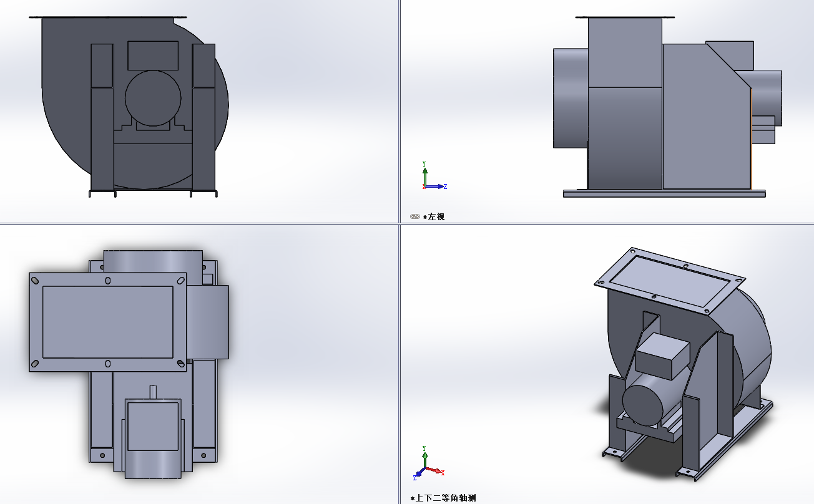Select the rectangular outlet flange in the bottom-left view

(107, 322)
